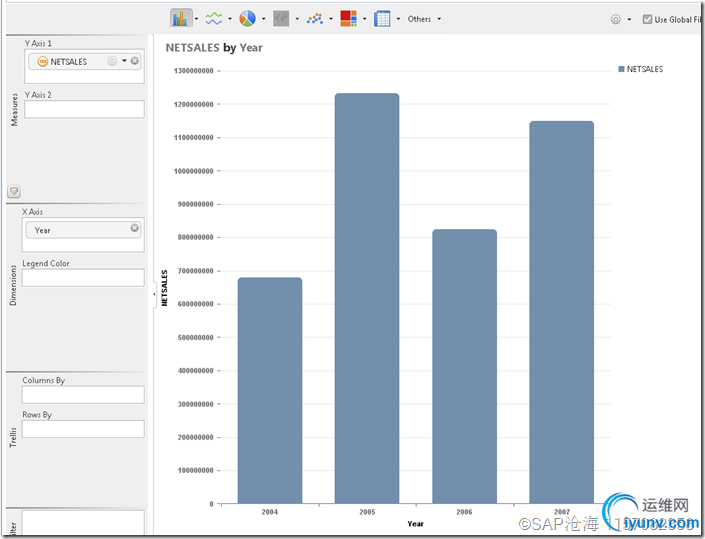Select the table (crosstab) view icon
Screen dimensions: 705x539
tap(382, 18)
